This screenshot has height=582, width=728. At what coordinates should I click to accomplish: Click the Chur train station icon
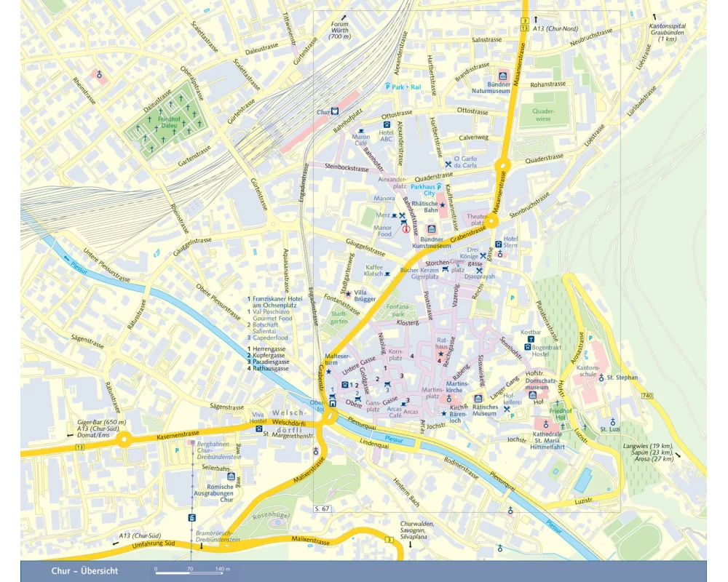[x=335, y=112]
